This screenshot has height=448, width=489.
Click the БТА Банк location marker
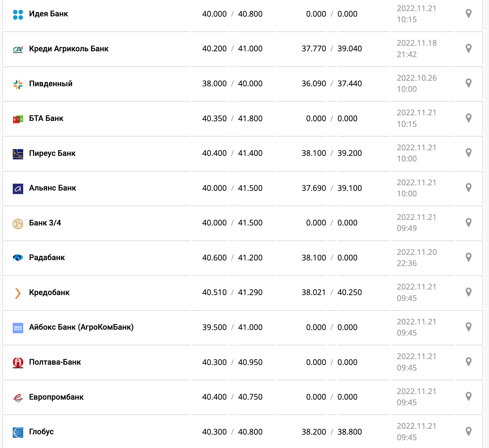tap(468, 118)
